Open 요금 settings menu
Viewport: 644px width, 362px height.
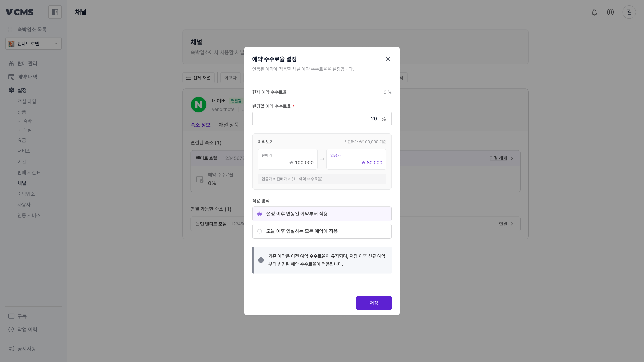[22, 140]
